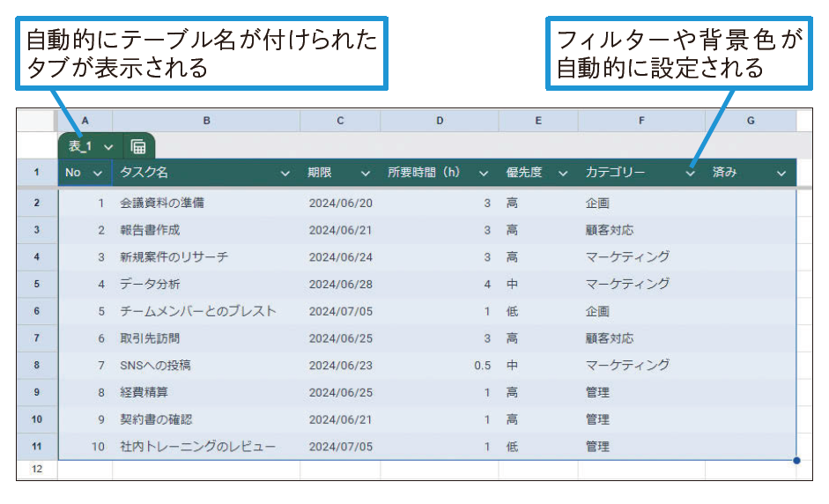Click the cell 経費精算
The height and width of the screenshot is (504, 829).
[206, 392]
